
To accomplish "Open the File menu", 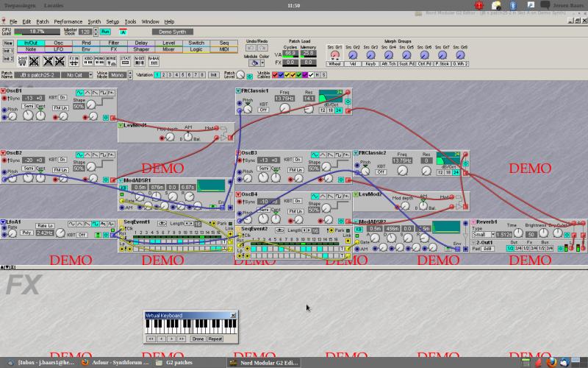I will coord(13,22).
